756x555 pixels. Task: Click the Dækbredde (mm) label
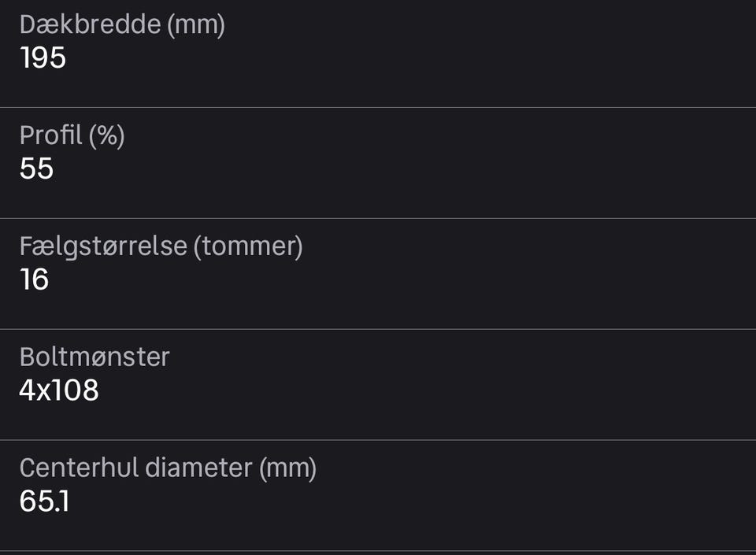tap(122, 25)
